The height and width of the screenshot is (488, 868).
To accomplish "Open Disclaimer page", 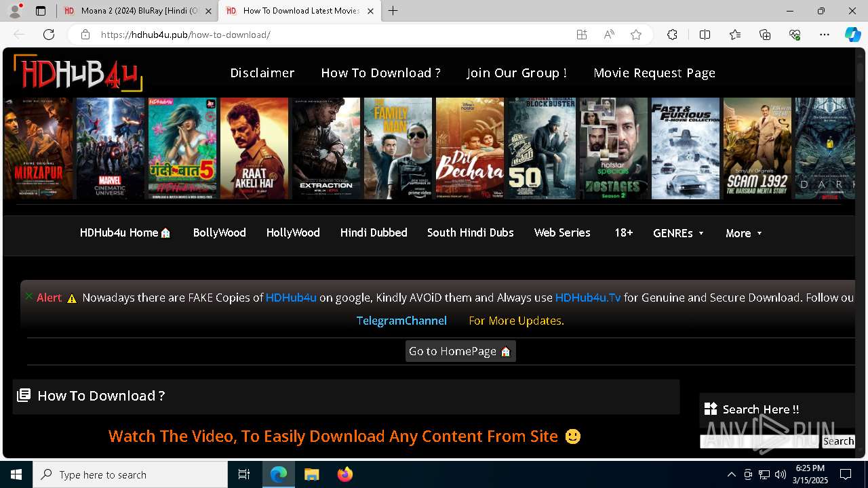I will click(x=262, y=73).
